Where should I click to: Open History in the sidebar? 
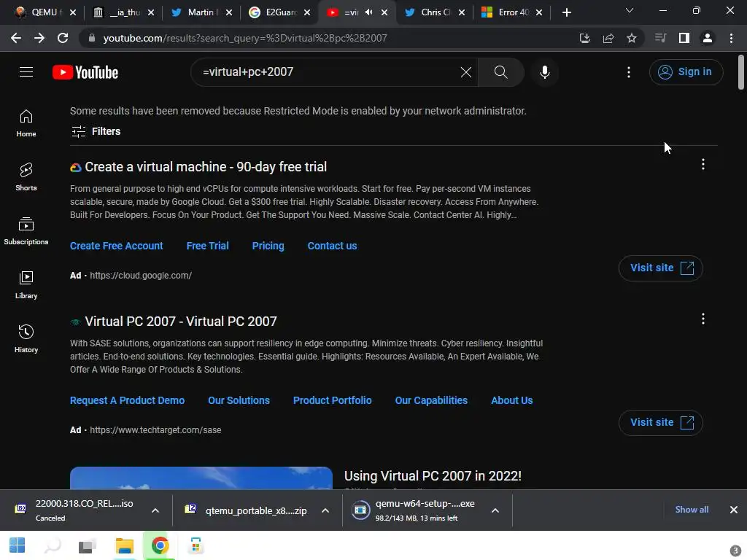[x=26, y=338]
